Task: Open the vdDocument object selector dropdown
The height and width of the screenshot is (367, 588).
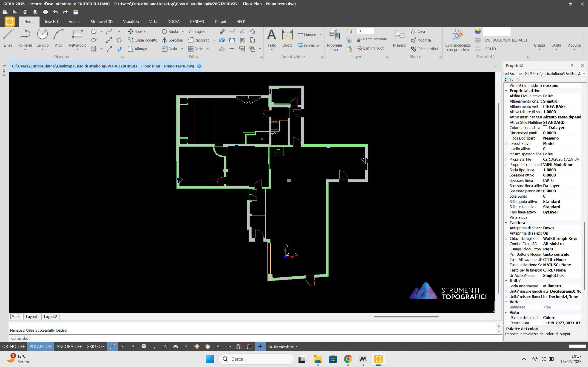Action: pyautogui.click(x=584, y=73)
